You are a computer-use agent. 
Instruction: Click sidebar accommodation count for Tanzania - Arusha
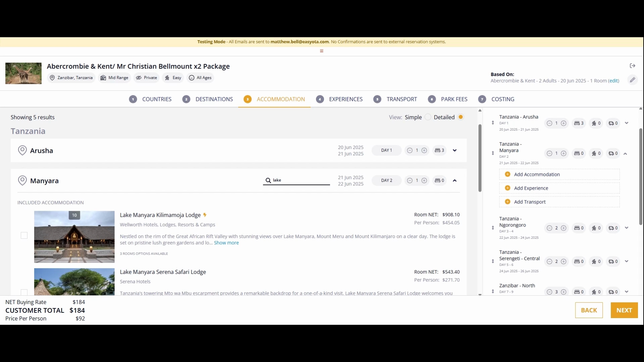[x=579, y=123]
